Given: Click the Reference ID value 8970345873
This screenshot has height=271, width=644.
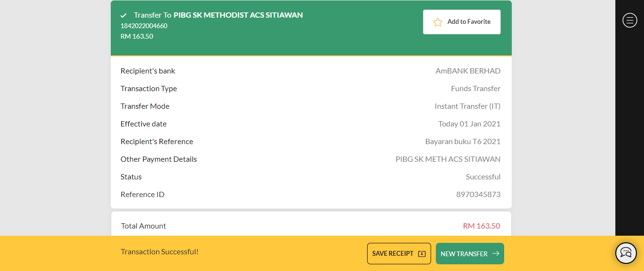Looking at the screenshot, I should click(478, 195).
